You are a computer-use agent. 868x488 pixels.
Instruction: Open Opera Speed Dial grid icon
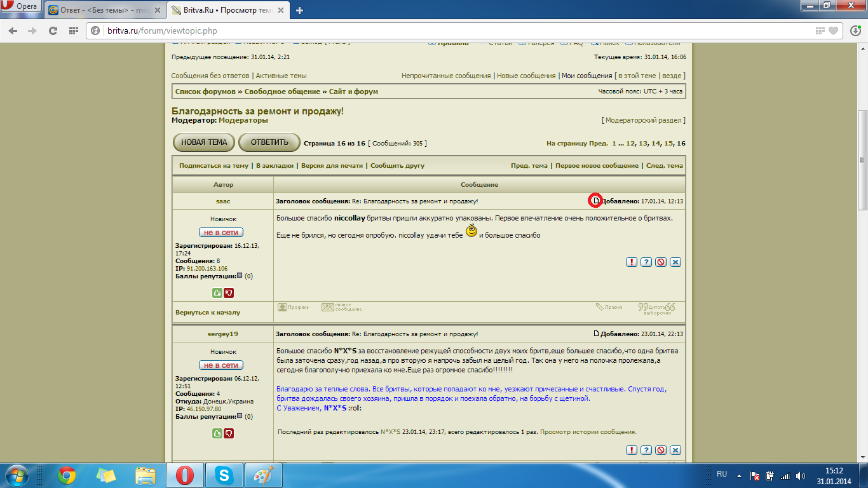coord(73,30)
